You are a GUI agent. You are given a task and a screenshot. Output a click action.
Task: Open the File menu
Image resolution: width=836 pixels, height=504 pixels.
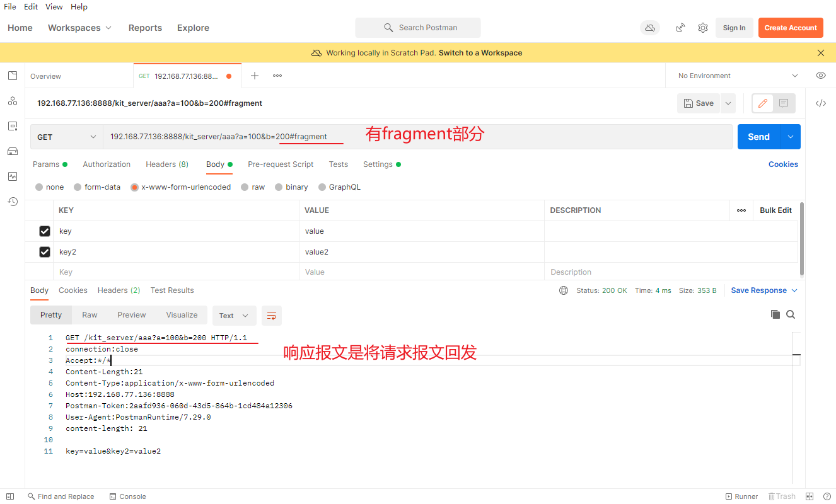coord(10,6)
